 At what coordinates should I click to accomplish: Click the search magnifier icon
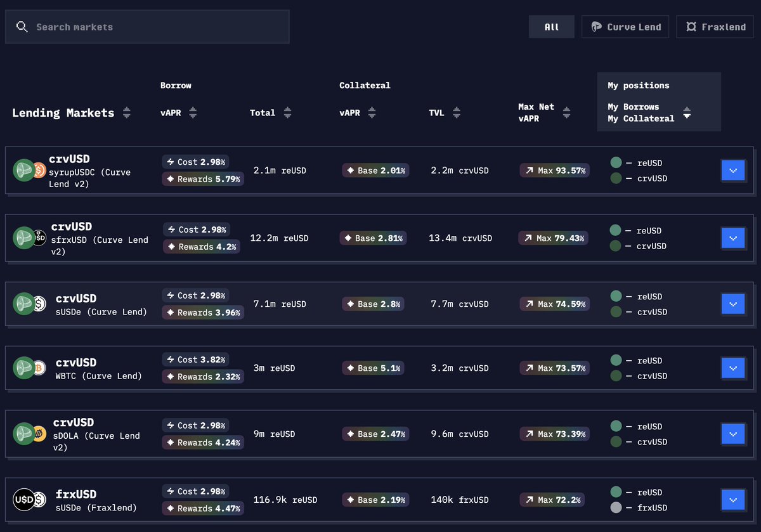click(22, 27)
